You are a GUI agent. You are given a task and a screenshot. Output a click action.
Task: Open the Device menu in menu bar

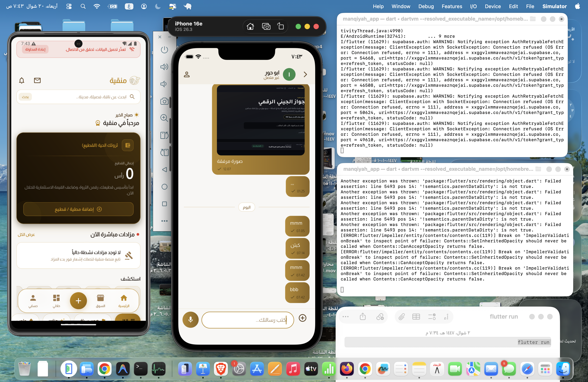pos(493,6)
